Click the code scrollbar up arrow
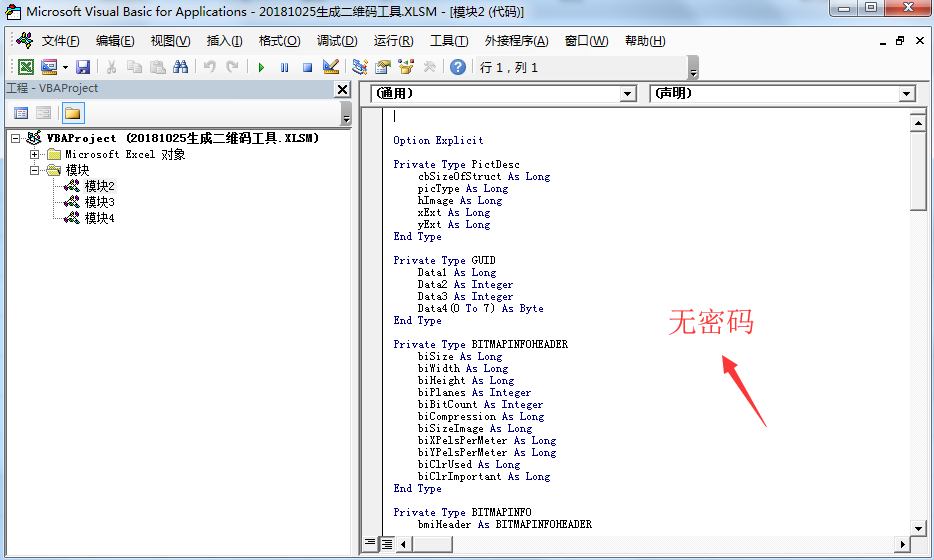Screen dimensions: 934x560 918,123
